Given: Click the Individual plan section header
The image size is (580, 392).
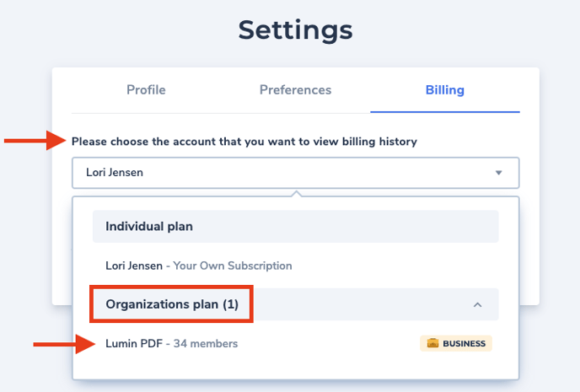Looking at the screenshot, I should pos(296,226).
